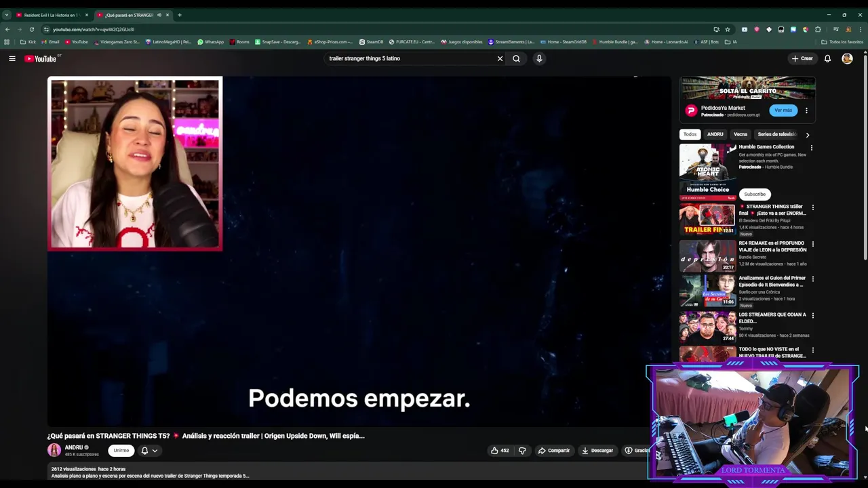Screen dimensions: 868x488
Task: Close the ¿Qué pasará en STRANGER tab
Action: 167,15
